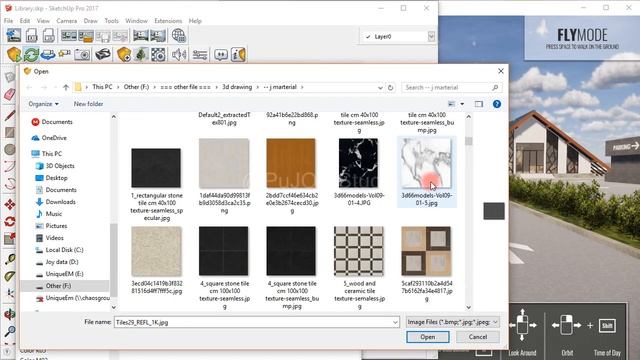Select the Move tool red arrows
The width and height of the screenshot is (640, 360).
10,204
